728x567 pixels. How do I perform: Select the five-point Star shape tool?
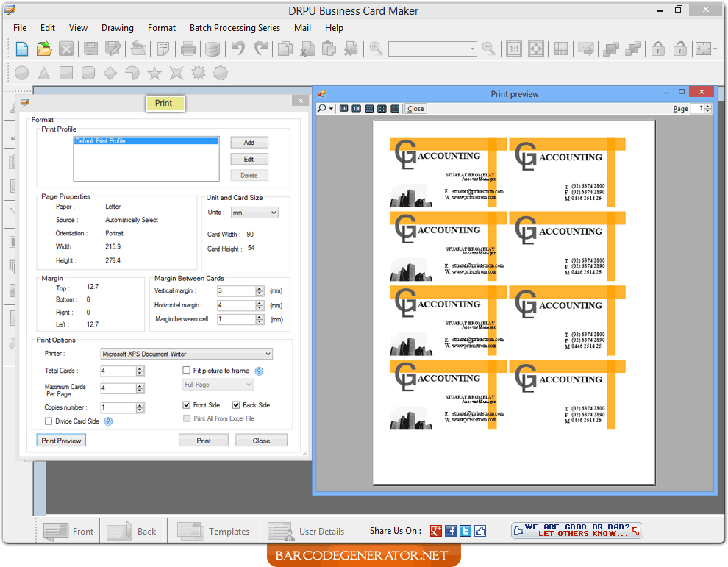click(154, 73)
